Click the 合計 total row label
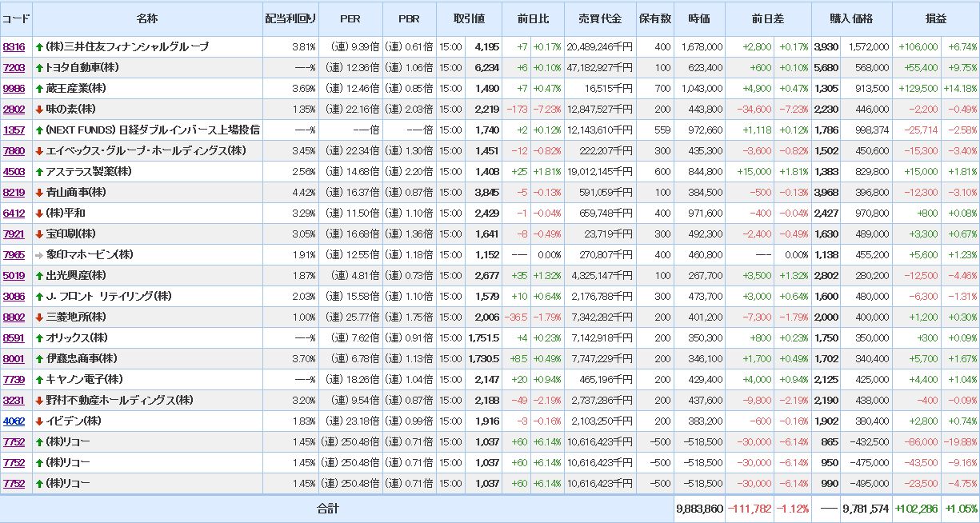980x523 pixels. (x=328, y=509)
